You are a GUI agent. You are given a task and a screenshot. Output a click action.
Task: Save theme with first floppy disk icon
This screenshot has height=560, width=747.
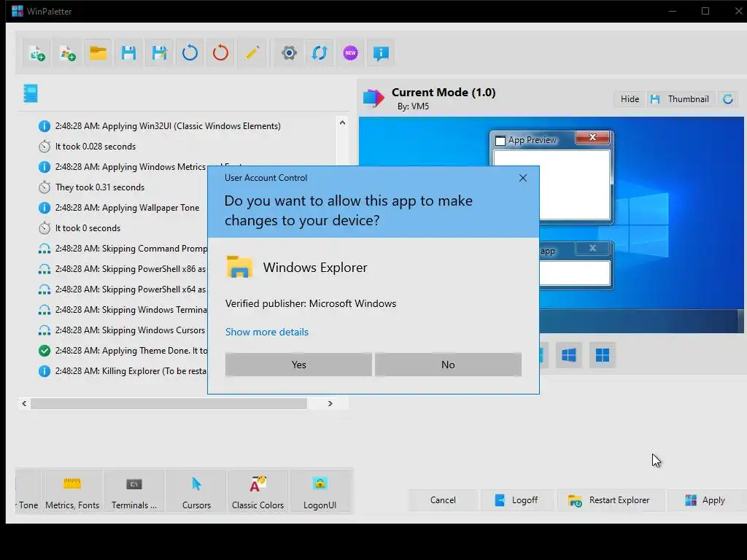[x=128, y=53]
